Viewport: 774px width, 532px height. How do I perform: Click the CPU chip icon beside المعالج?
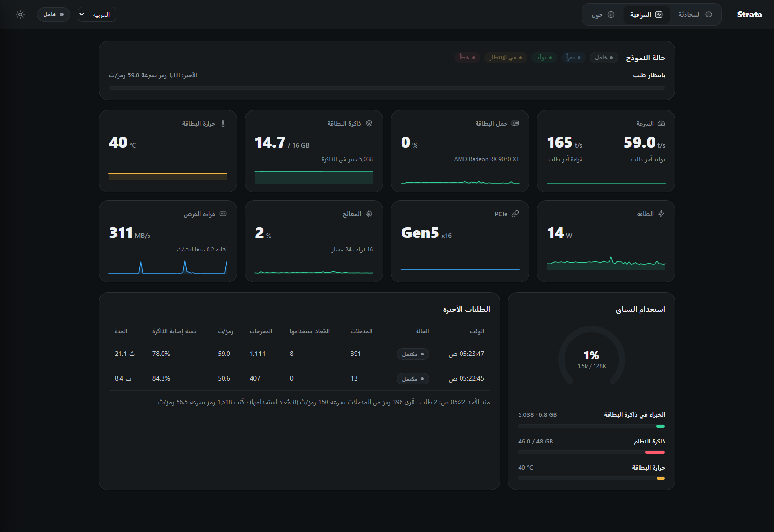click(369, 214)
